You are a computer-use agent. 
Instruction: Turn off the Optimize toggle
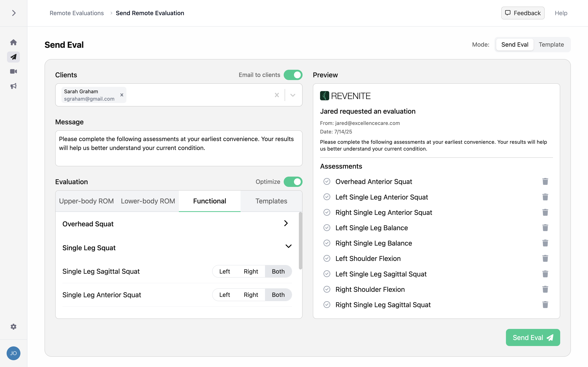coord(293,182)
